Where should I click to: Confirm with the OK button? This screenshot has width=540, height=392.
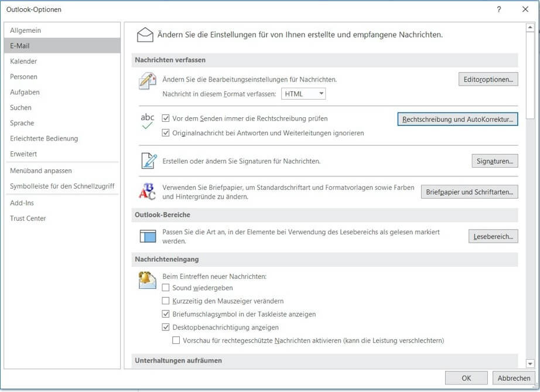click(x=466, y=378)
